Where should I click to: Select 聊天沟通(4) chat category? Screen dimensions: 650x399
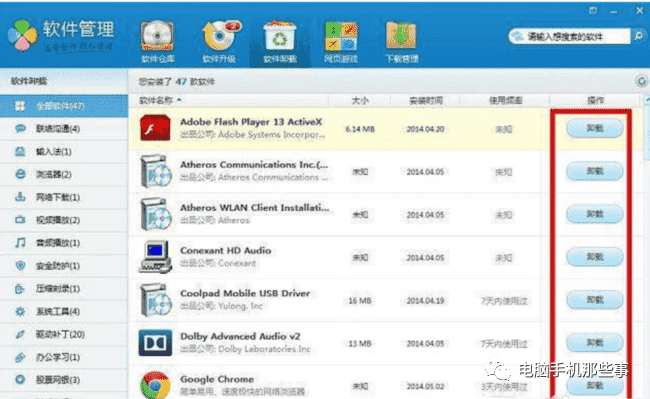[64, 129]
